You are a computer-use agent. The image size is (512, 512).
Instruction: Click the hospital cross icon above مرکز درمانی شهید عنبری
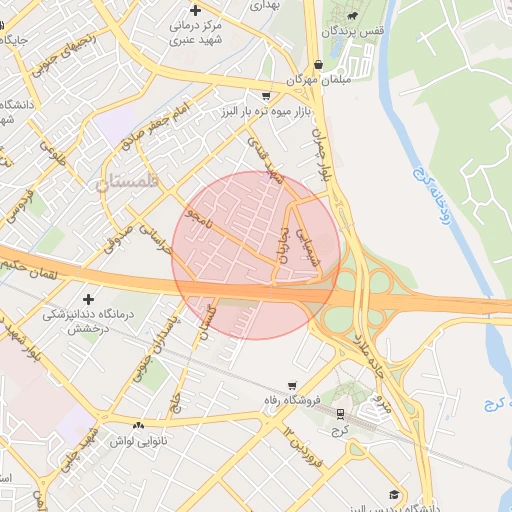[x=195, y=11]
